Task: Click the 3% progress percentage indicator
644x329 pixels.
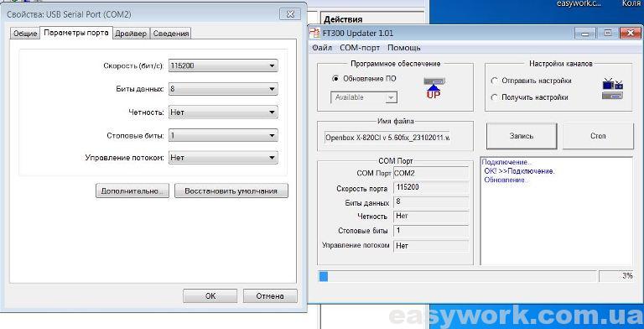Action: [x=616, y=276]
